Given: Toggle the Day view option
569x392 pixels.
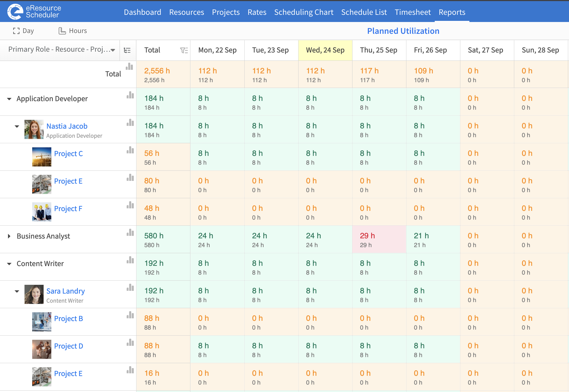Looking at the screenshot, I should pos(23,31).
